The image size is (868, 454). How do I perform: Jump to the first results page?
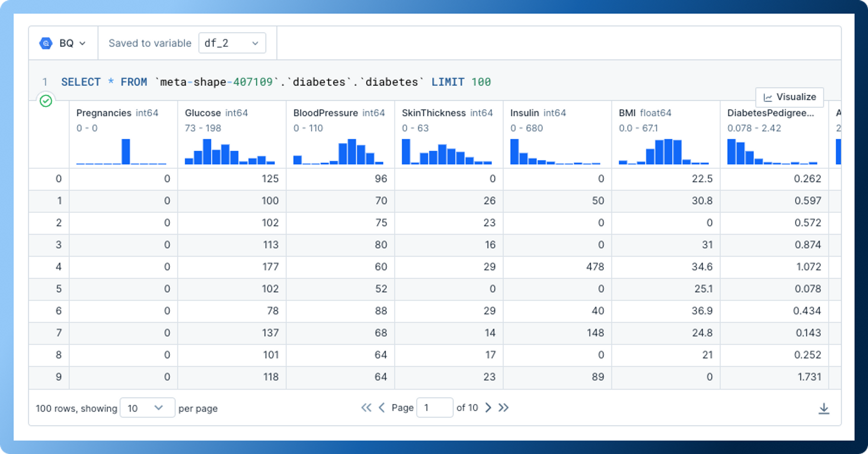pos(367,407)
